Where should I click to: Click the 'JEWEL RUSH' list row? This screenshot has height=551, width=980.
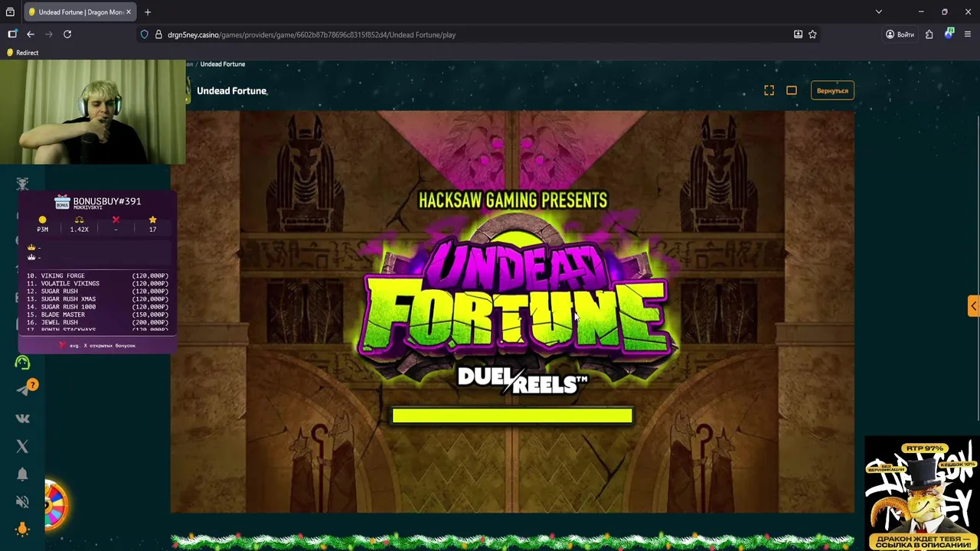[97, 322]
